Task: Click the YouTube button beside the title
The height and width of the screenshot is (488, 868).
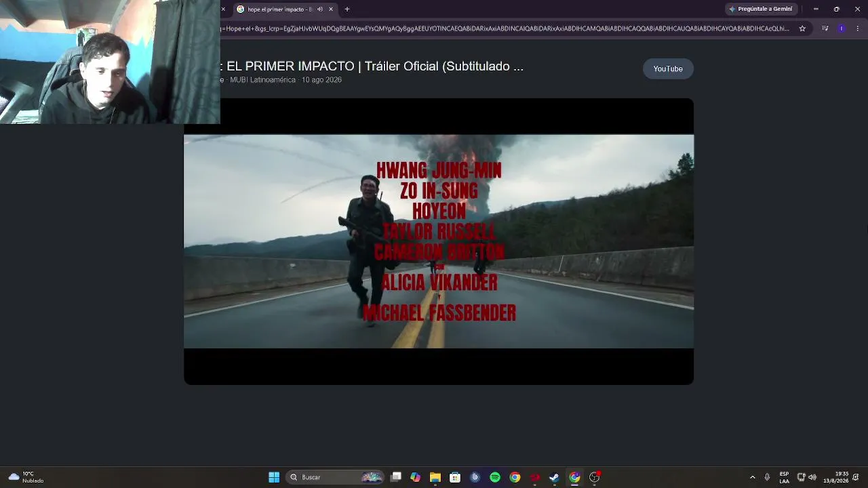Action: (668, 68)
